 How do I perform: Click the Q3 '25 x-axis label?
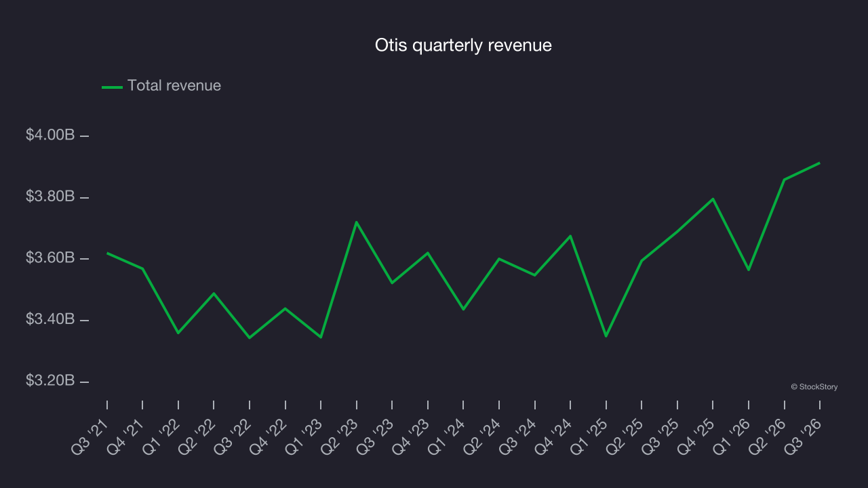click(660, 436)
